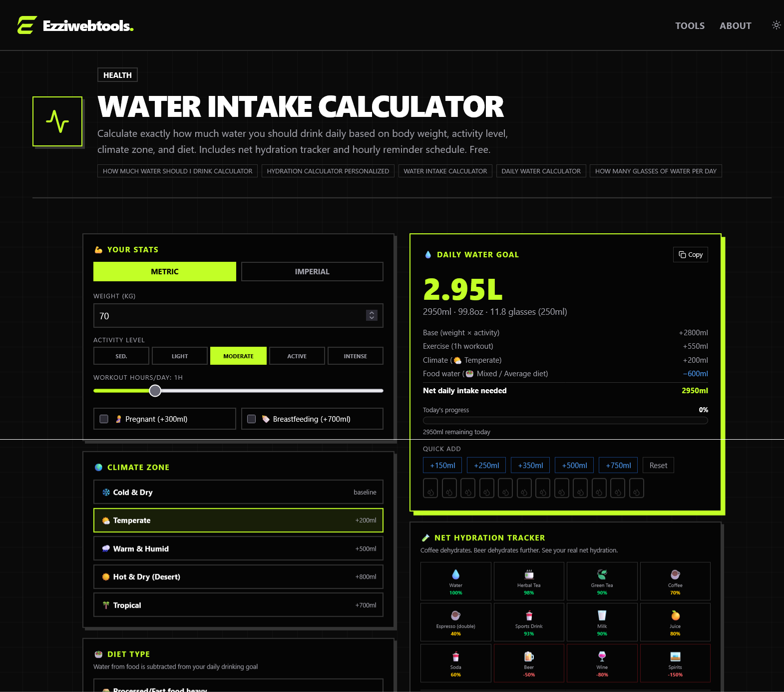Reset today's water progress

coord(658,465)
